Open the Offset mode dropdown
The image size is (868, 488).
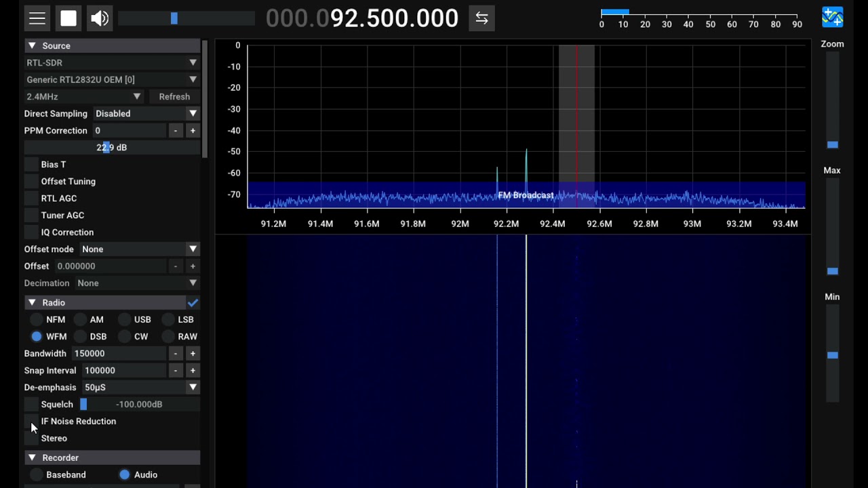140,249
